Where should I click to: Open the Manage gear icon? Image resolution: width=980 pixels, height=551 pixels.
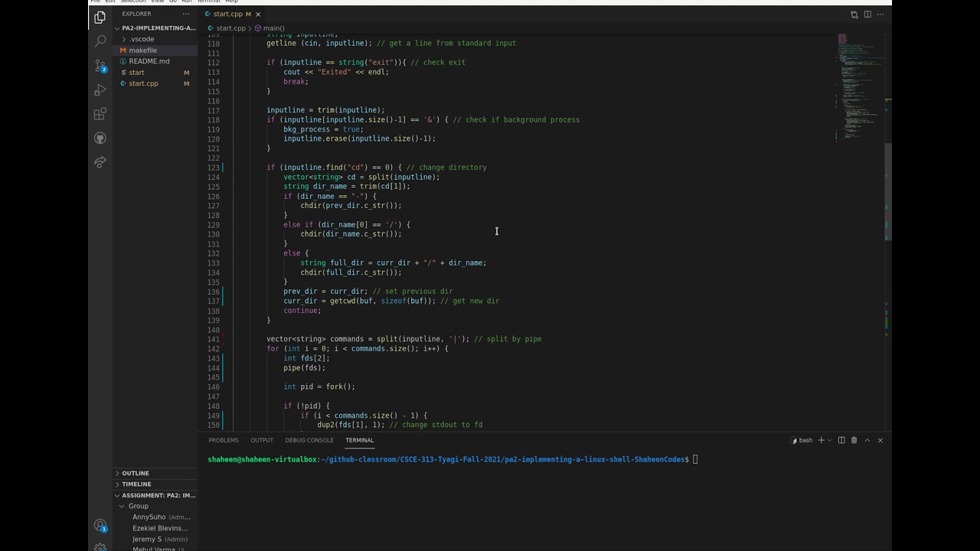[100, 546]
